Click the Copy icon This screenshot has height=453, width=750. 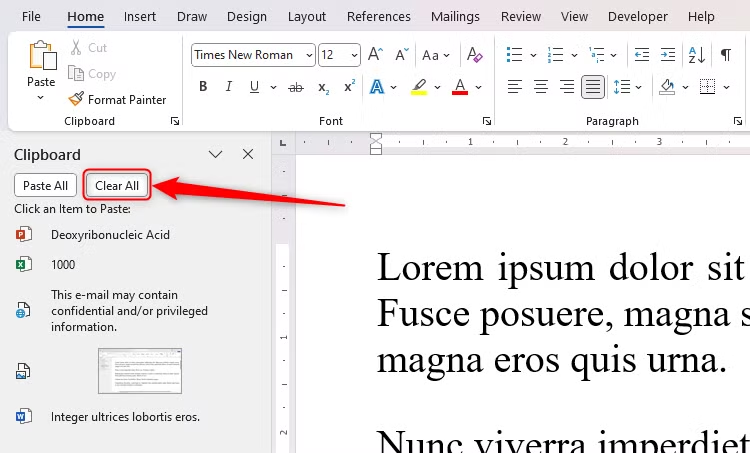pyautogui.click(x=76, y=74)
